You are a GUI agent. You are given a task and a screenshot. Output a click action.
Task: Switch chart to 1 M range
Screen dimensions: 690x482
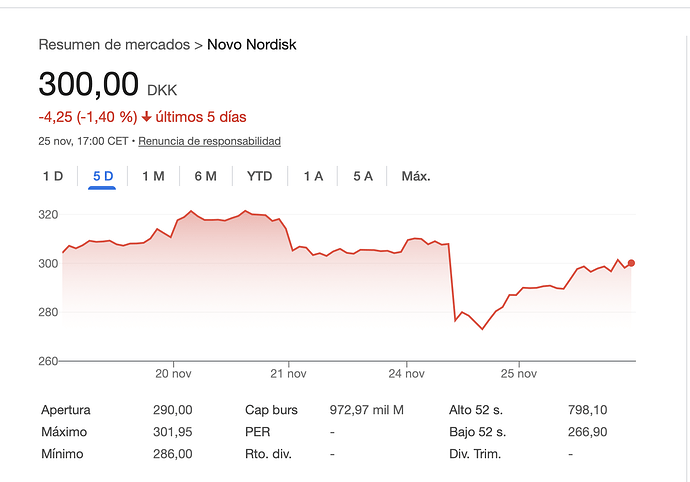(153, 176)
